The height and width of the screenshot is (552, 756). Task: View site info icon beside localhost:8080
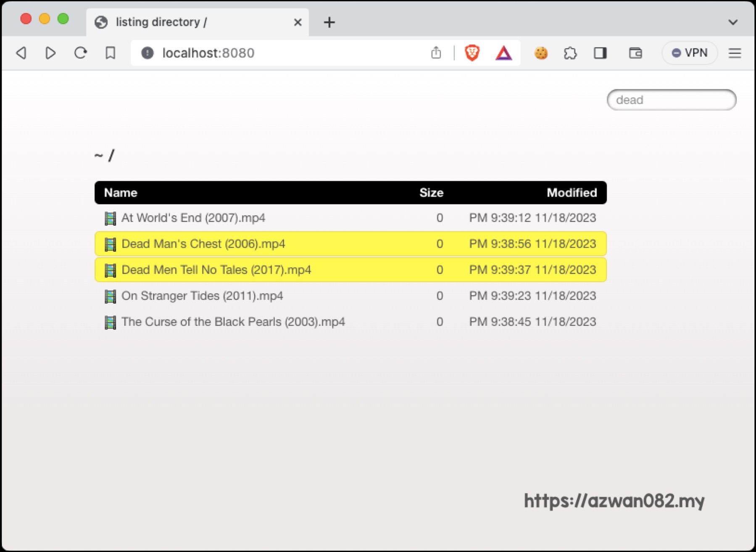147,53
